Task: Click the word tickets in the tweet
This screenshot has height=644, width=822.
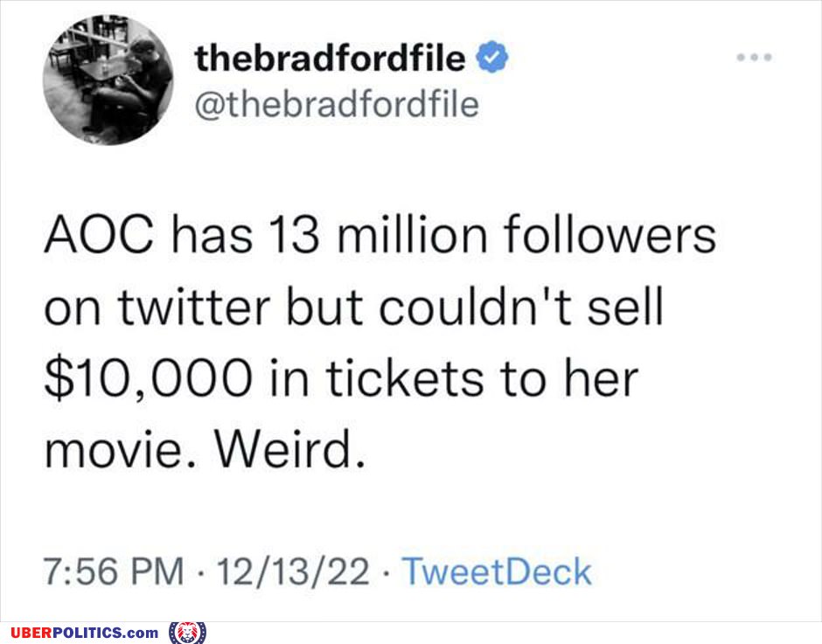Action: (x=404, y=378)
